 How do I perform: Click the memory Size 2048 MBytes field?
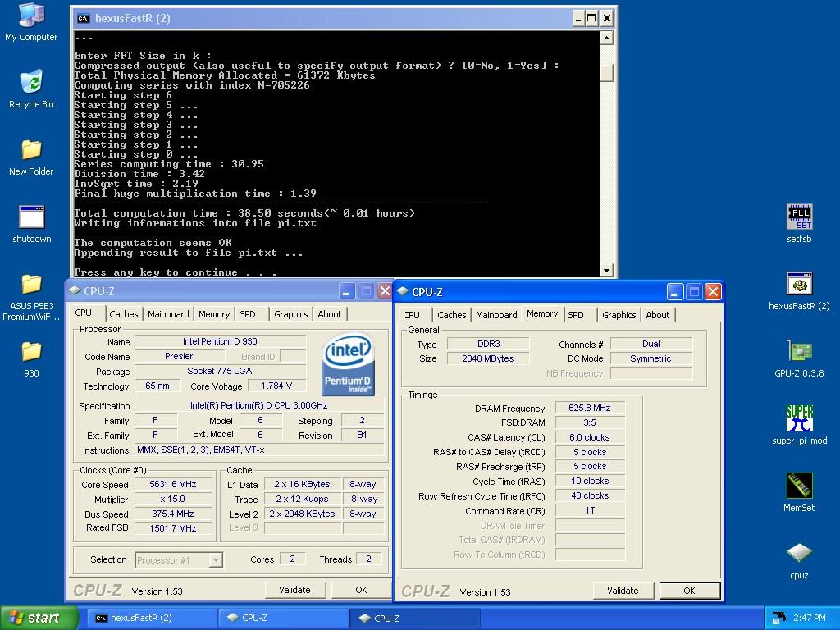(488, 359)
